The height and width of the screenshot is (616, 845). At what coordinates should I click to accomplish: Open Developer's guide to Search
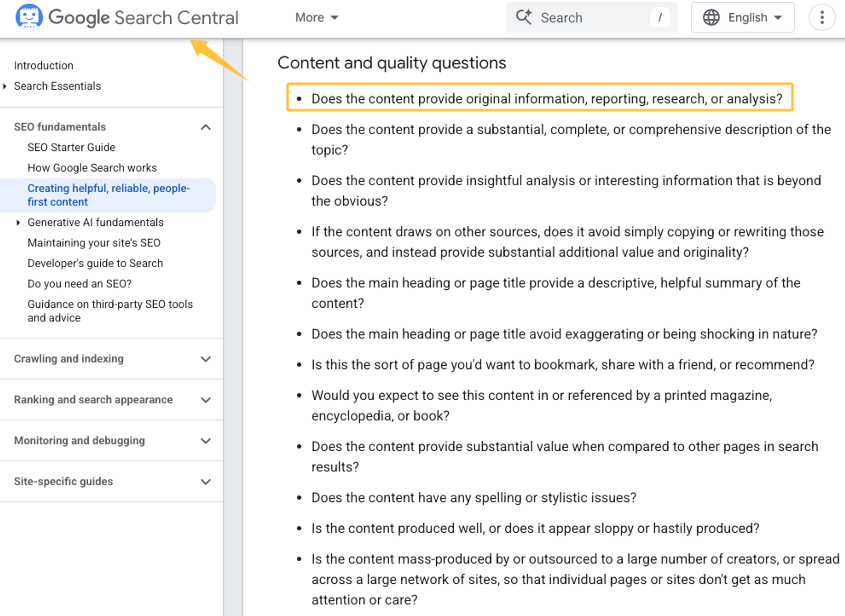(95, 263)
